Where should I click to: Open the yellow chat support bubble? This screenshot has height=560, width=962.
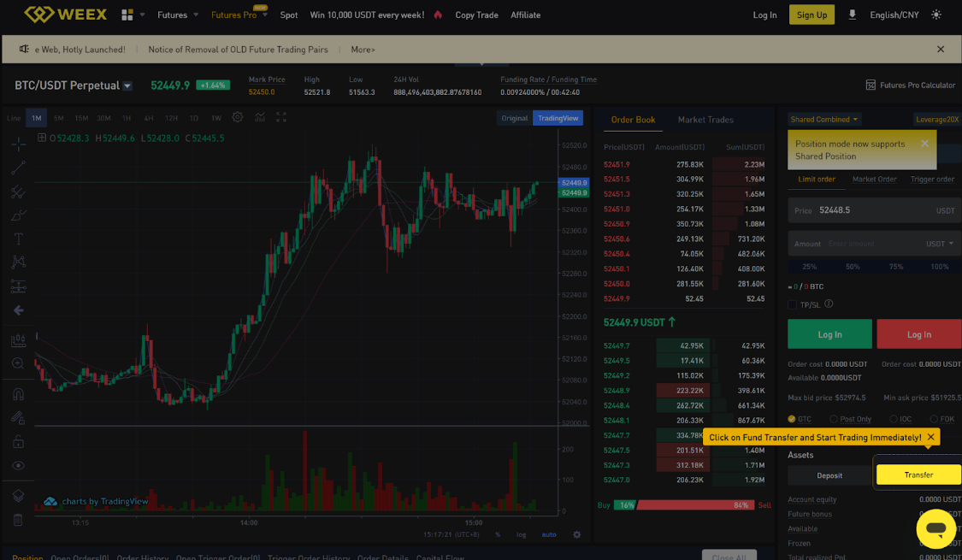(x=935, y=528)
